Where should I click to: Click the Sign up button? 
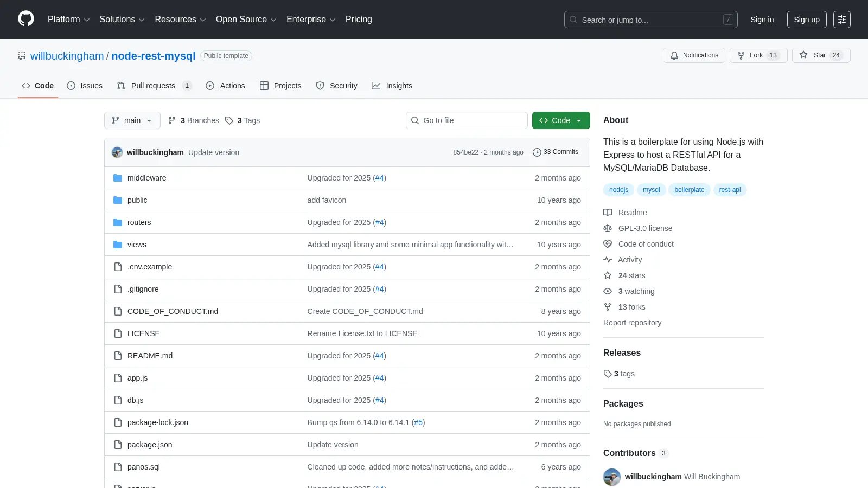[x=807, y=20]
